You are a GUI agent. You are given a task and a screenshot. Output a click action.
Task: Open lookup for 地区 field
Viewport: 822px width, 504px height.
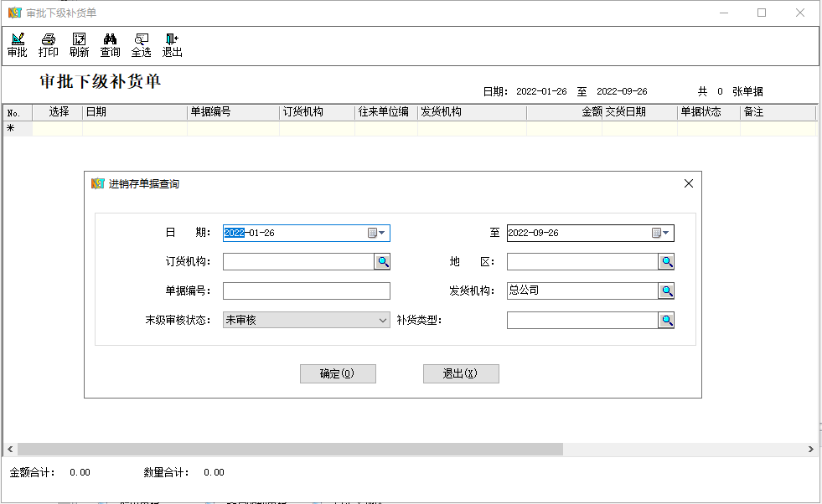[666, 262]
